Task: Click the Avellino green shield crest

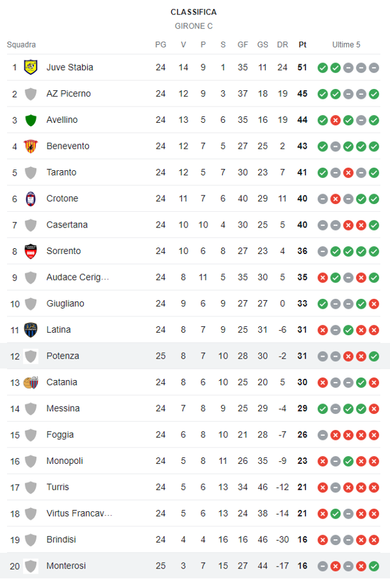Action: [x=31, y=120]
